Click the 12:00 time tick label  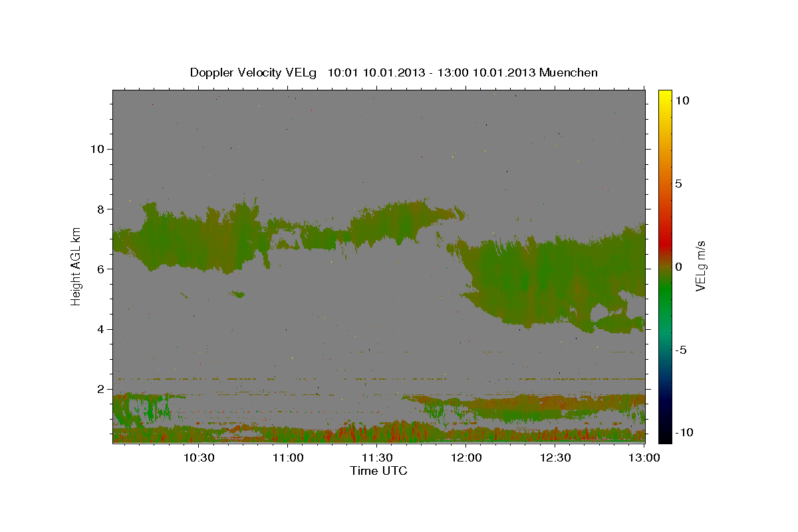tap(466, 458)
